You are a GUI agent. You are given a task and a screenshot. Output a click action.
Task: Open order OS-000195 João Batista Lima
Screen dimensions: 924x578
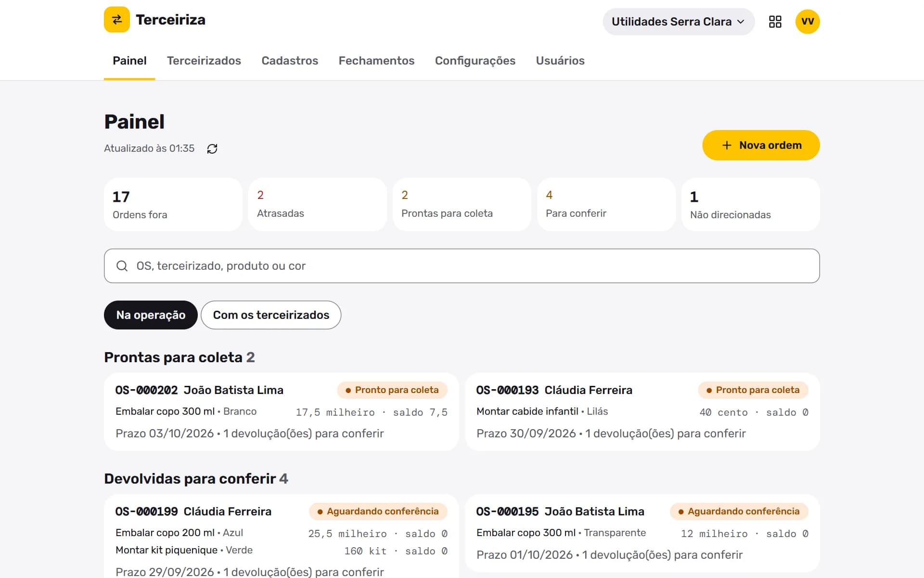click(642, 533)
